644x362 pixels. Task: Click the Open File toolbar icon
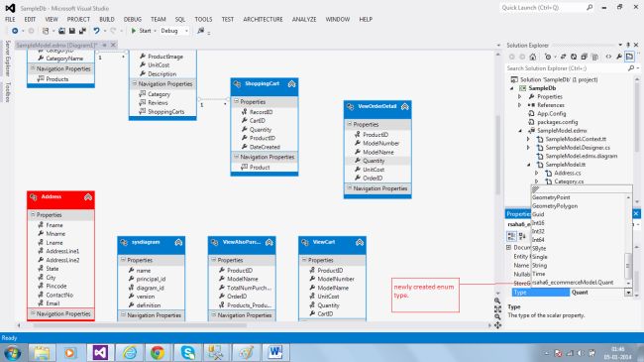tap(61, 31)
